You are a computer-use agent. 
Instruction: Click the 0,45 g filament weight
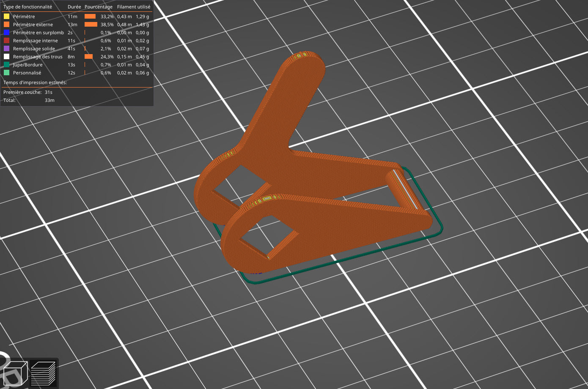pos(143,57)
